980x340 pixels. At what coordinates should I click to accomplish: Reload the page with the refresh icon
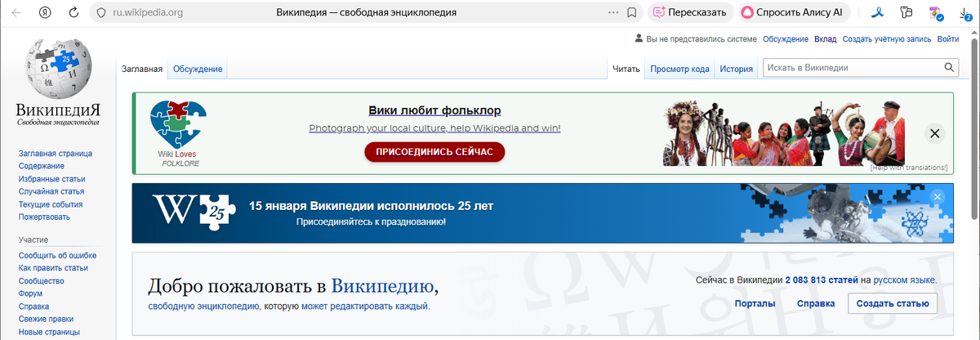74,12
